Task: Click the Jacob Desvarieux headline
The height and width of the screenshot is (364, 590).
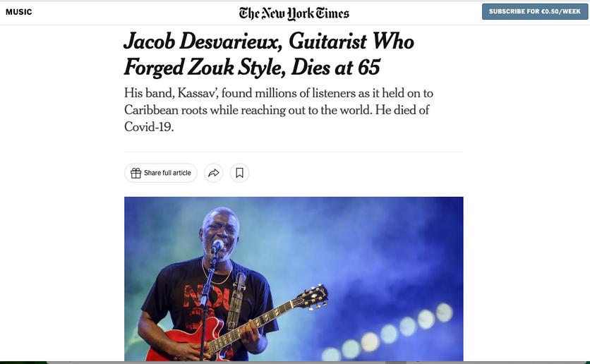Action: tap(269, 54)
